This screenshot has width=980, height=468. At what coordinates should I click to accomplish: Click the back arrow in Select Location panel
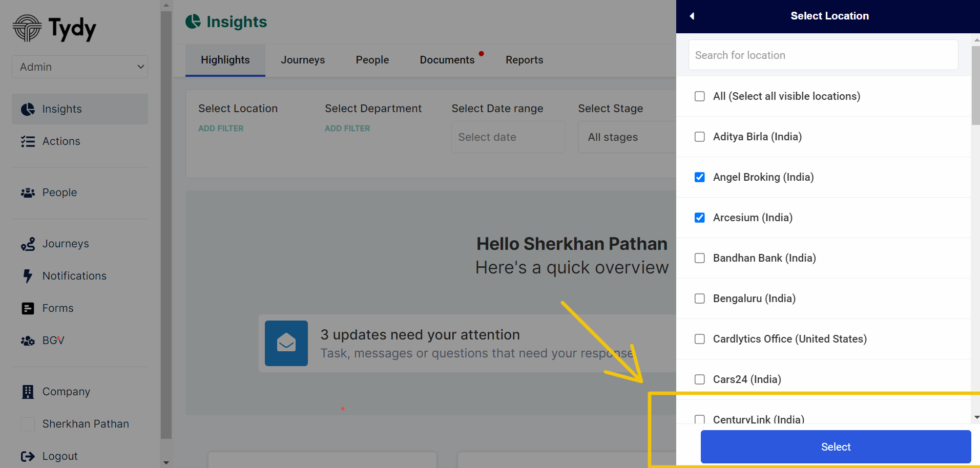692,16
